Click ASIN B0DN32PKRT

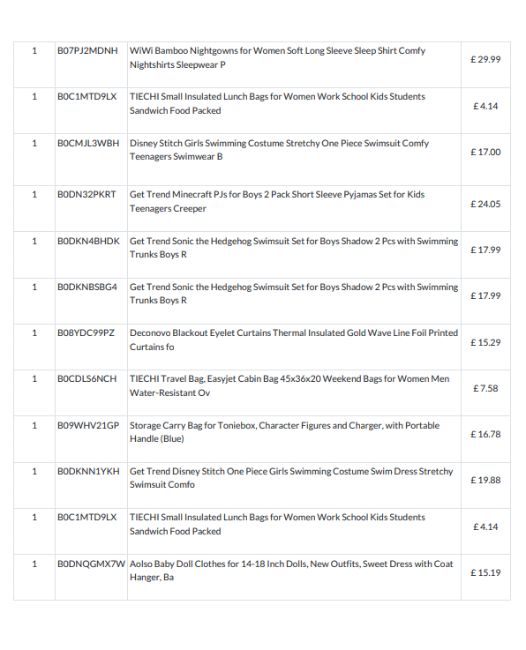coord(87,194)
